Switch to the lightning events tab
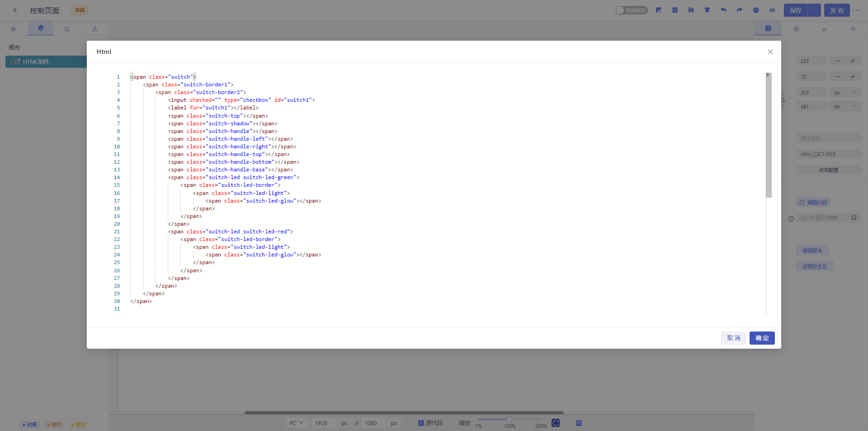This screenshot has width=868, height=431. [853, 28]
